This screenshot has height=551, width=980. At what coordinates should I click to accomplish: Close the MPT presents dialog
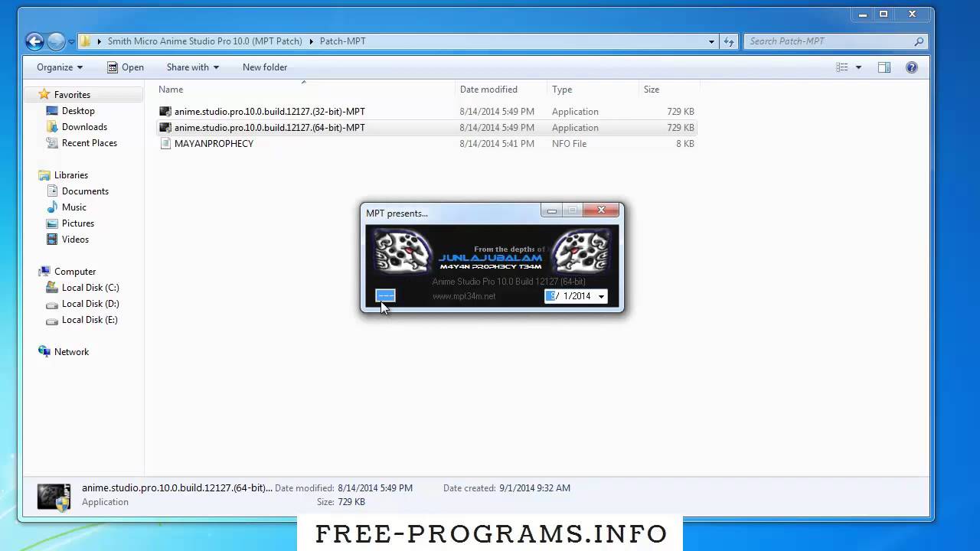[x=601, y=210]
